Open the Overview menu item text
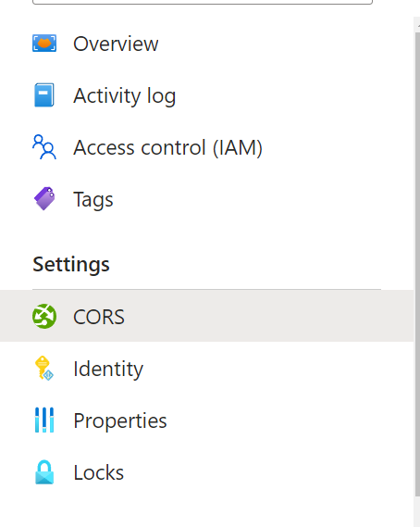 point(116,44)
